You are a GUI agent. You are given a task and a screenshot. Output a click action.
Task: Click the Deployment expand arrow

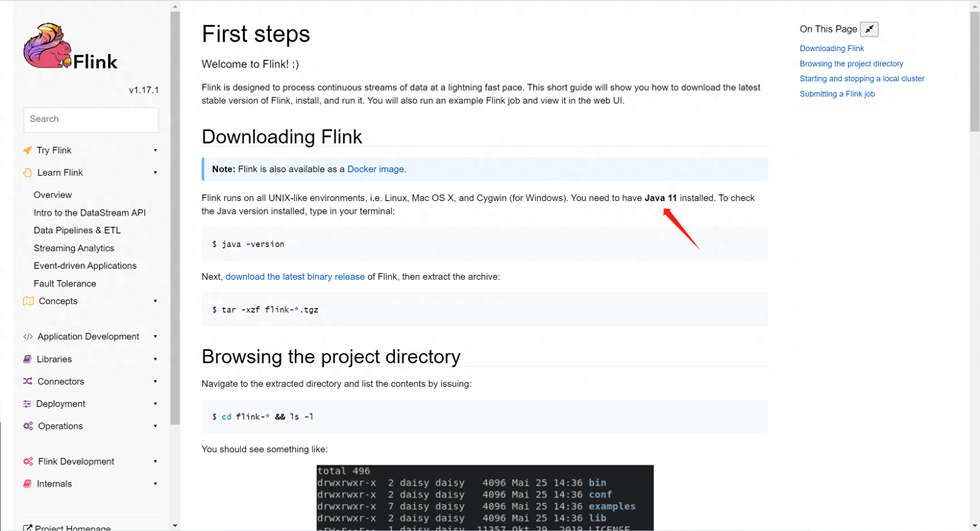tap(155, 403)
